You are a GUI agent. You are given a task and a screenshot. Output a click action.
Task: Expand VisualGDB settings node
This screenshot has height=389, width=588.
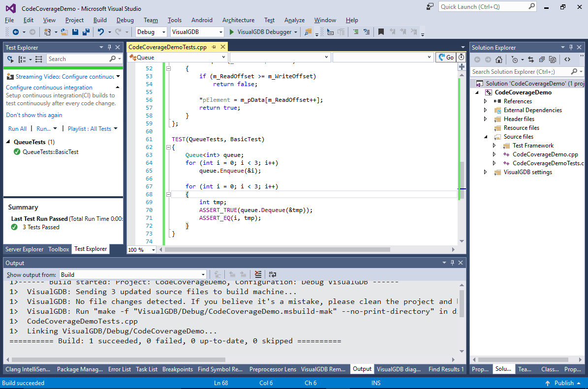(485, 172)
